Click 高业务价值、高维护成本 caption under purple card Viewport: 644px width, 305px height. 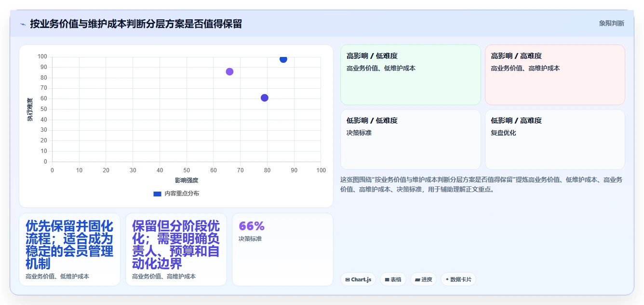[164, 277]
